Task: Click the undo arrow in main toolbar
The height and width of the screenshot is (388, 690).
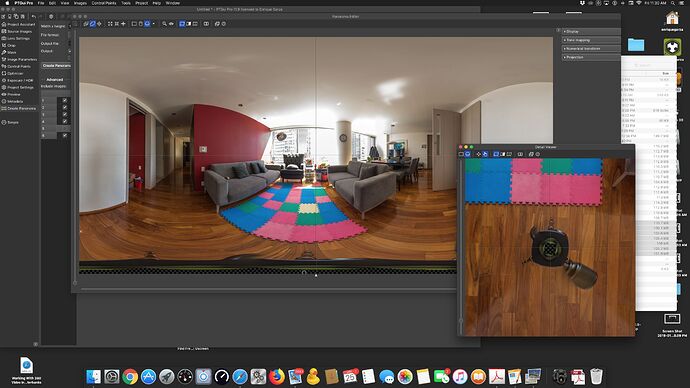Action: [33, 16]
